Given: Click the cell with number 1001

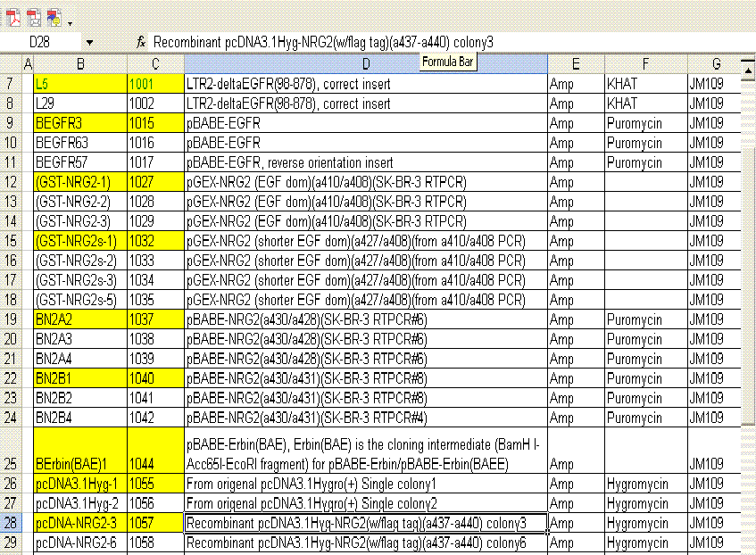Looking at the screenshot, I should [155, 84].
